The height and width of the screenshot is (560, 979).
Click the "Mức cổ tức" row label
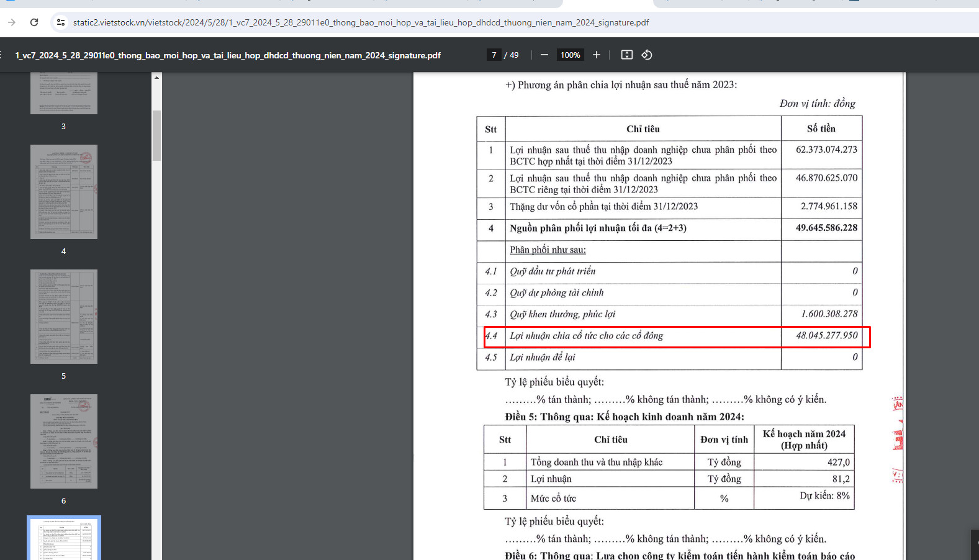click(553, 498)
